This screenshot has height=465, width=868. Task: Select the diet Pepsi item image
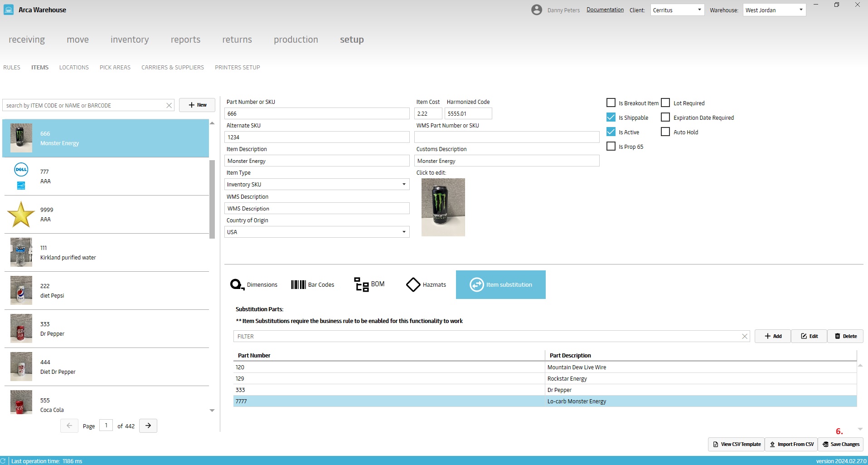pyautogui.click(x=21, y=290)
